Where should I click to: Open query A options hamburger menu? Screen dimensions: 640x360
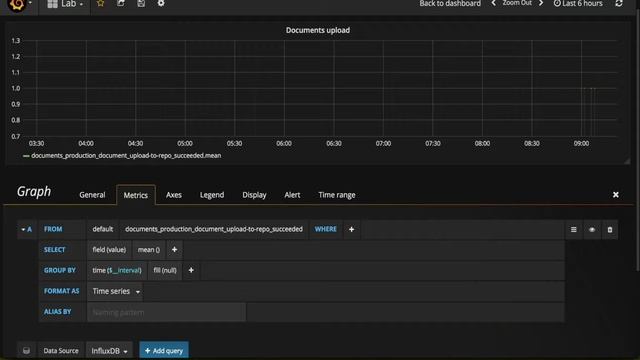click(x=573, y=230)
